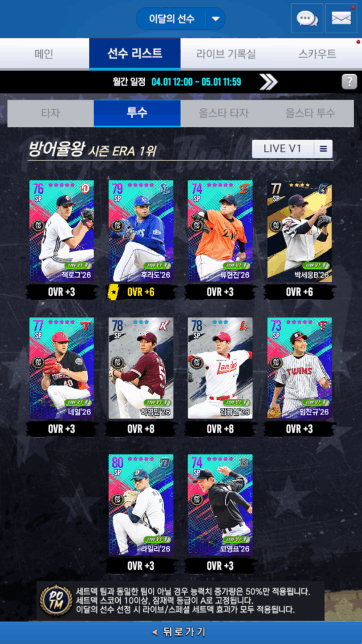Viewport: 362px width, 644px height.
Task: Tap the double arrow next to monthly schedule
Action: tap(268, 82)
